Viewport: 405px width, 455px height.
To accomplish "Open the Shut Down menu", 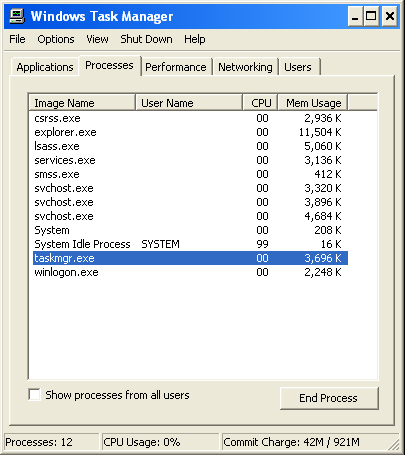I will coord(146,39).
